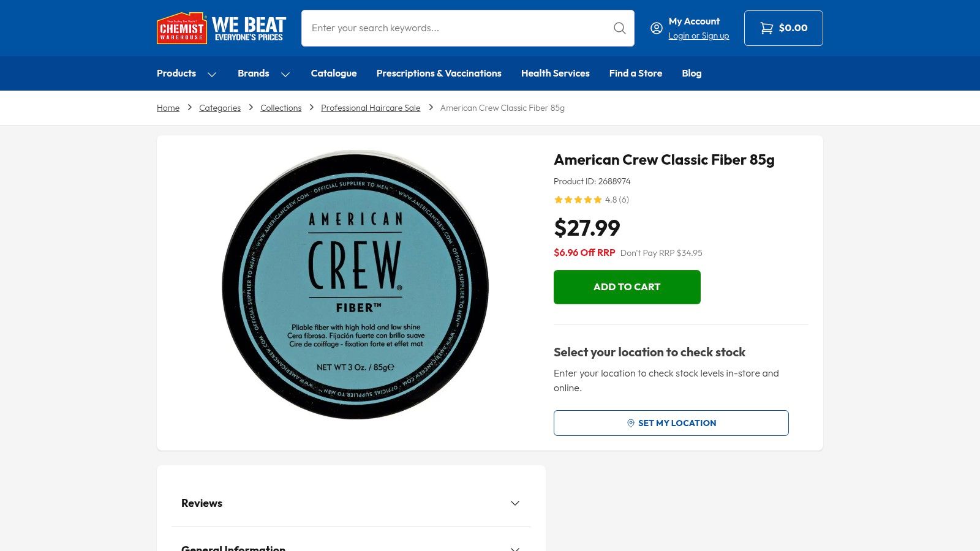Open the Home breadcrumb link
980x551 pixels.
click(168, 108)
